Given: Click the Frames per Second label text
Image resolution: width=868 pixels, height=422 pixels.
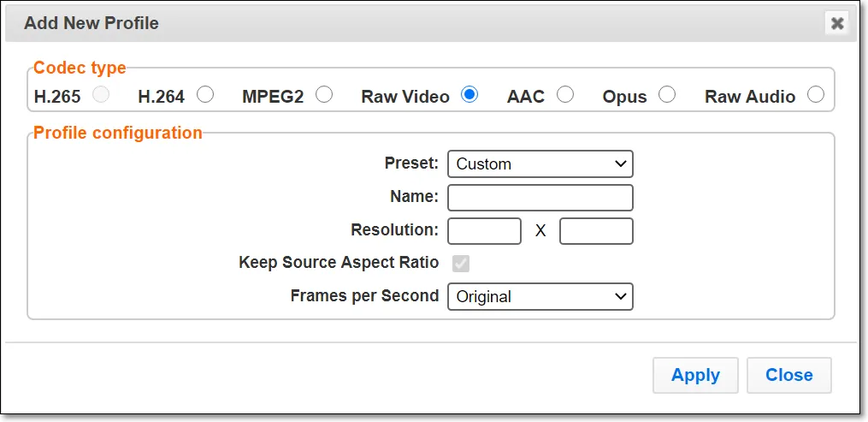Looking at the screenshot, I should pyautogui.click(x=365, y=295).
